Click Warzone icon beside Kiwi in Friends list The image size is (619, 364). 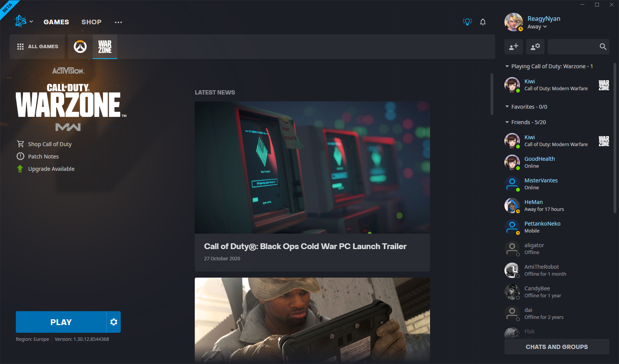point(604,141)
